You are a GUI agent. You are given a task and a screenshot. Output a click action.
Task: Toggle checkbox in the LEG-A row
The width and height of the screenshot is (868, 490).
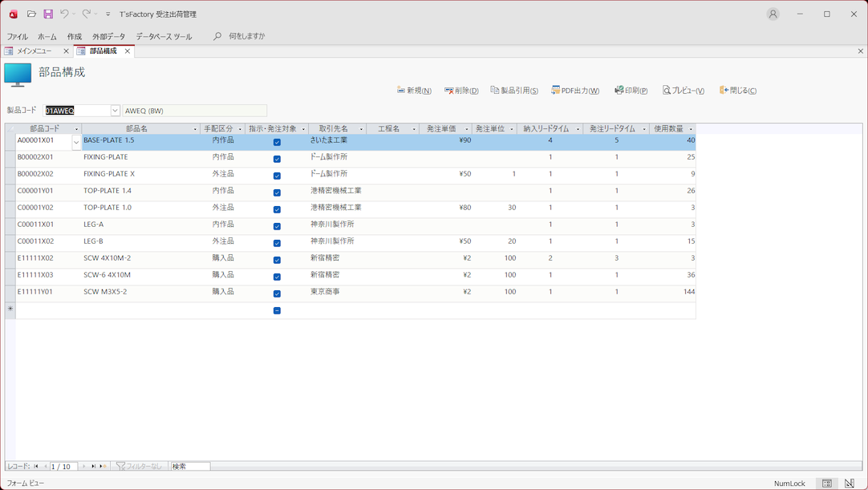coord(277,226)
